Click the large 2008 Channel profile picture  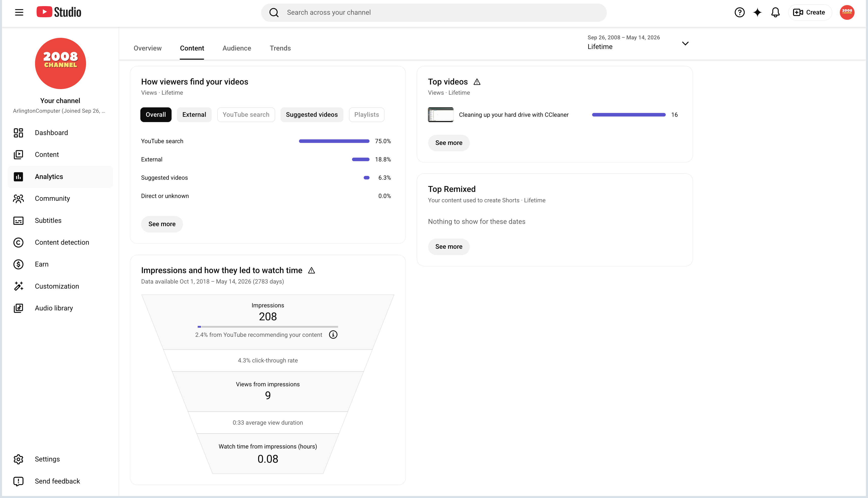click(61, 63)
